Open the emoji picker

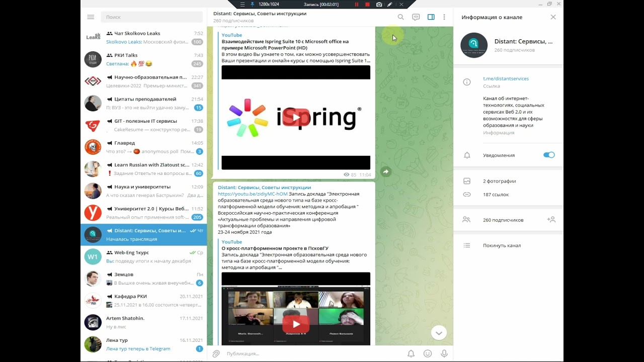coord(427,353)
